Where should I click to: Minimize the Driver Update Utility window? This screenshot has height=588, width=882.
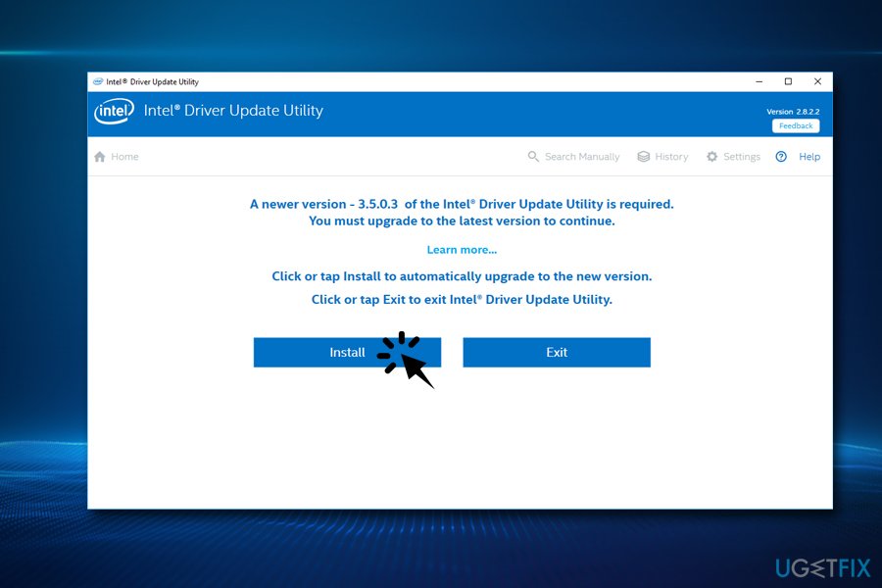pyautogui.click(x=758, y=81)
